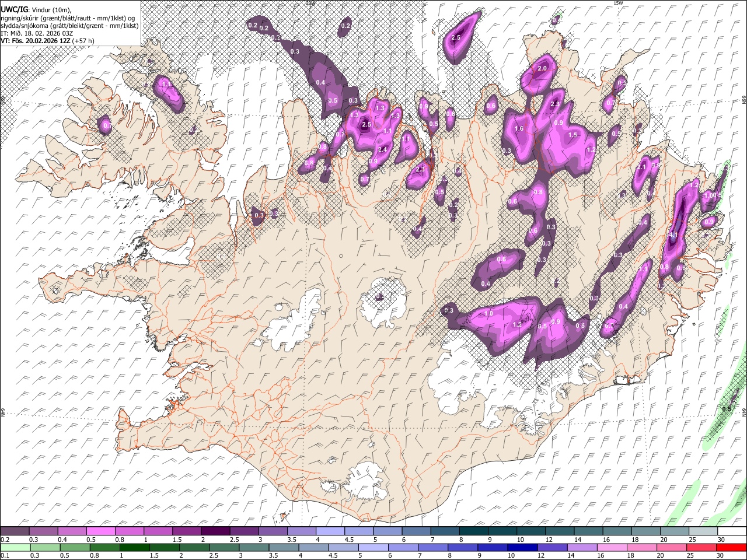Click the pinkish red swatch labeled 25 in the green legend row
Image resolution: width=747 pixels, height=560 pixels.
coord(701,548)
